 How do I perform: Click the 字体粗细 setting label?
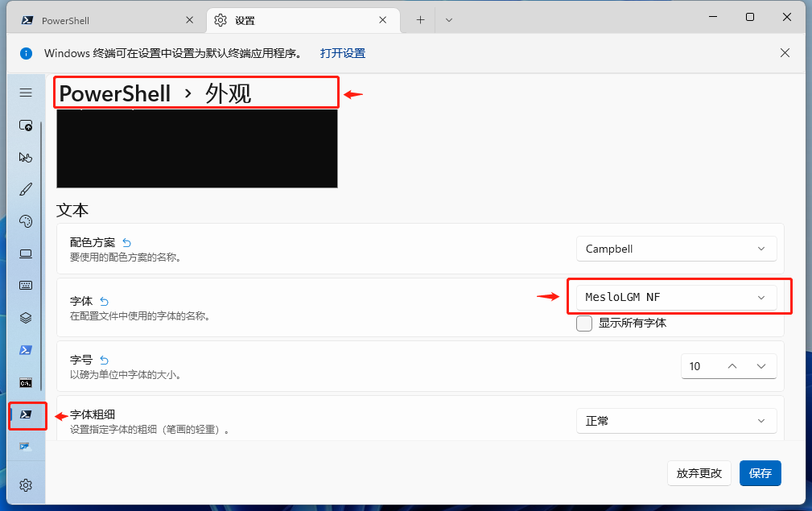pyautogui.click(x=93, y=414)
